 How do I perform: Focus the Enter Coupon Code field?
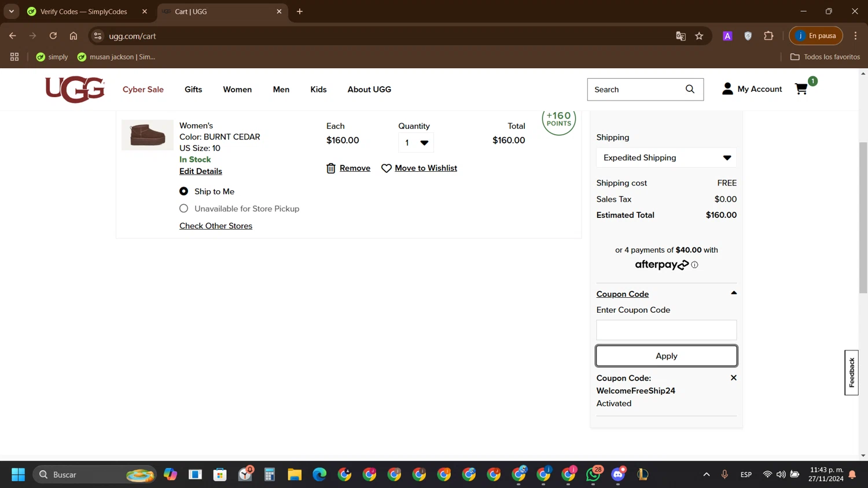[x=667, y=330]
